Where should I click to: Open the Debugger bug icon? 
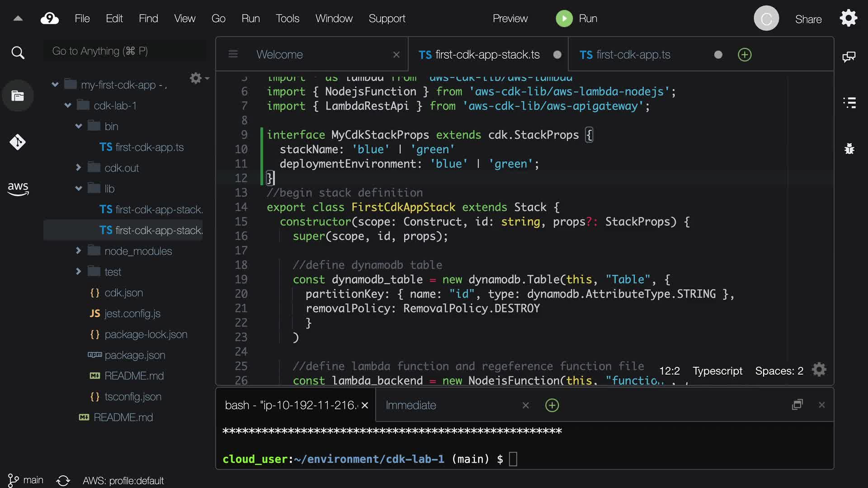[x=849, y=149]
